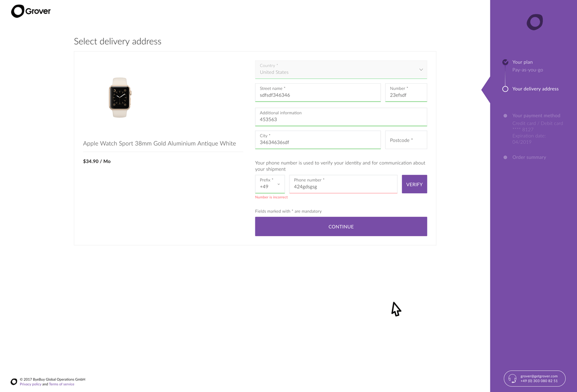Expand the phone Prefix +49 dropdown
The height and width of the screenshot is (392, 577).
(x=270, y=184)
